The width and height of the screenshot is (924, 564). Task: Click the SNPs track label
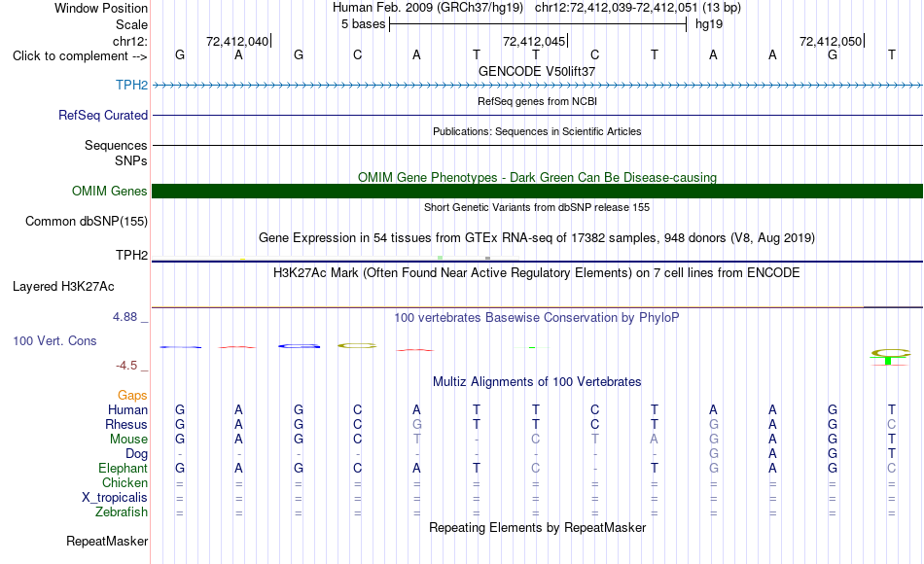pyautogui.click(x=131, y=160)
